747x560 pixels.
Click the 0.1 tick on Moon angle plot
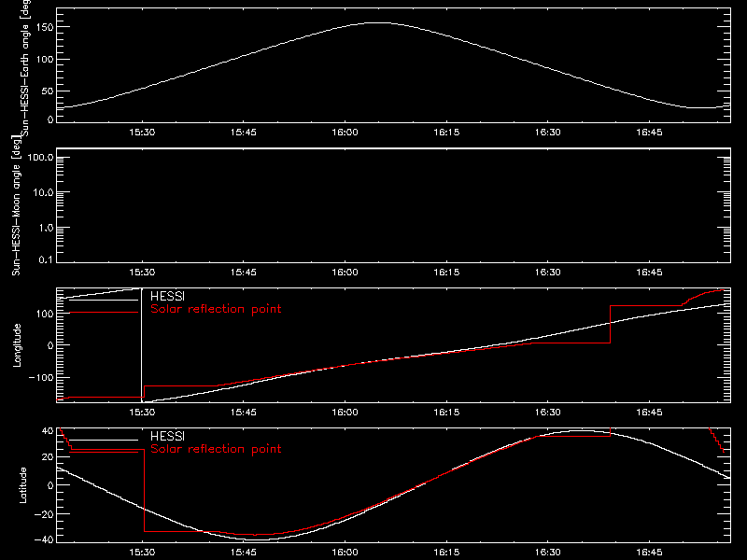pos(46,259)
